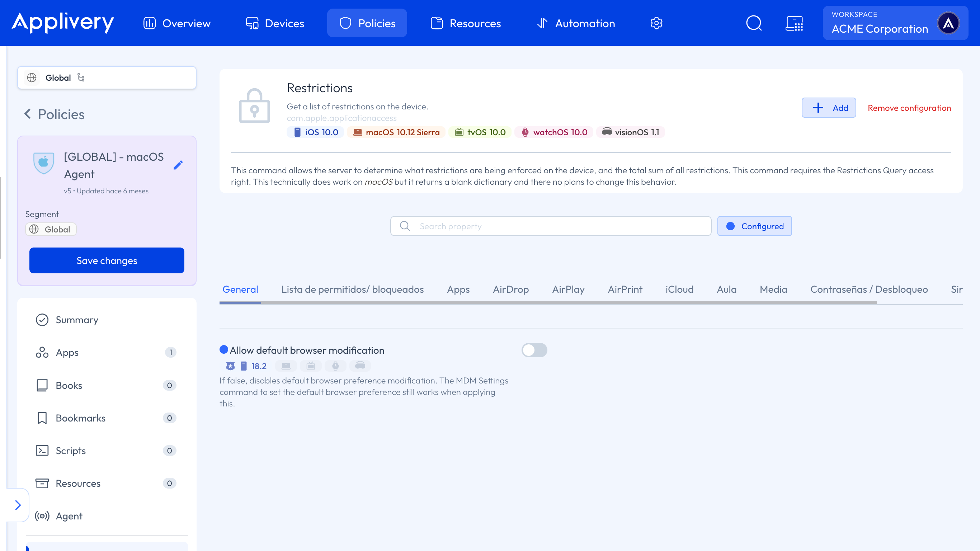Click Save changes button

pos(107,260)
